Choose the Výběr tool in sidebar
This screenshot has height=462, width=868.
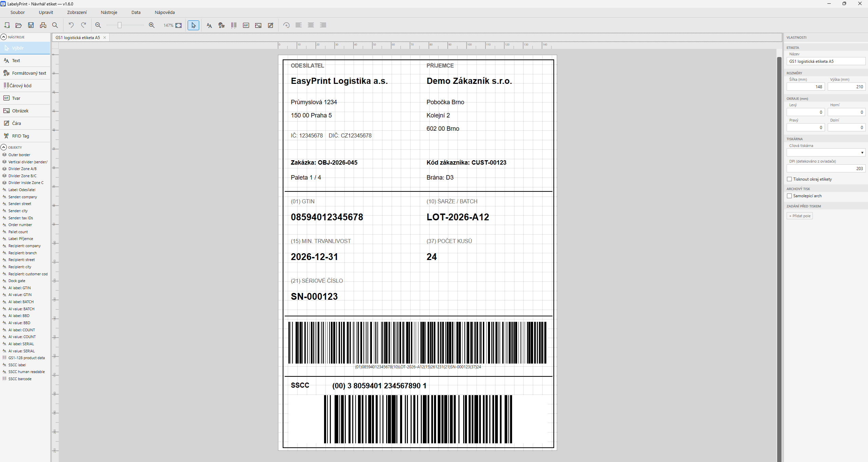pyautogui.click(x=25, y=48)
